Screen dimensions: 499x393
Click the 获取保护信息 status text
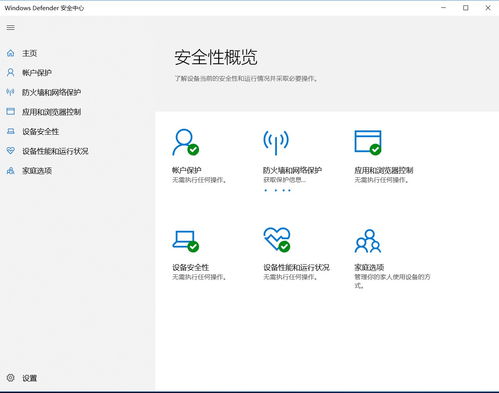point(284,180)
